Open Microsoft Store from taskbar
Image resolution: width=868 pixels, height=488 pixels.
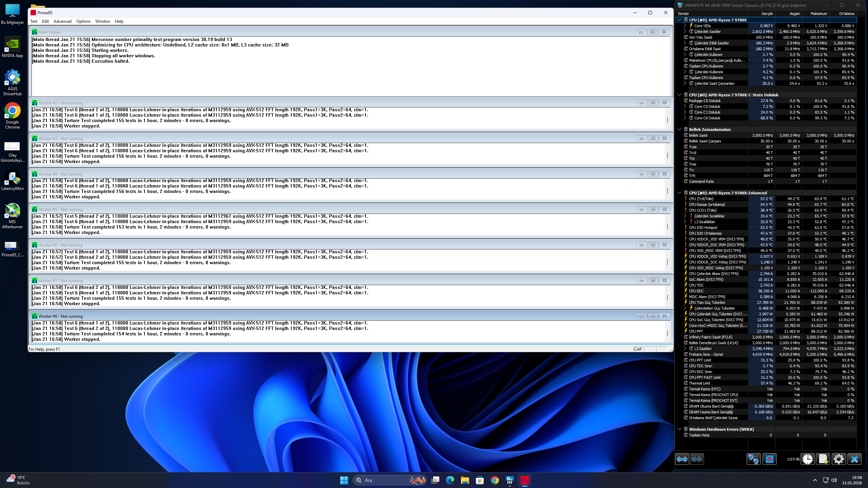click(x=480, y=480)
